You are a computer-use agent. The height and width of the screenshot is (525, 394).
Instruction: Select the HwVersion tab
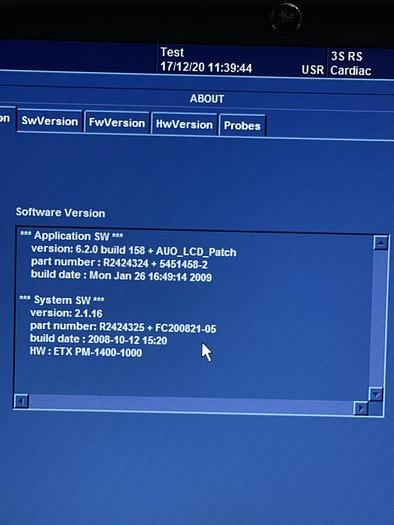tap(184, 125)
